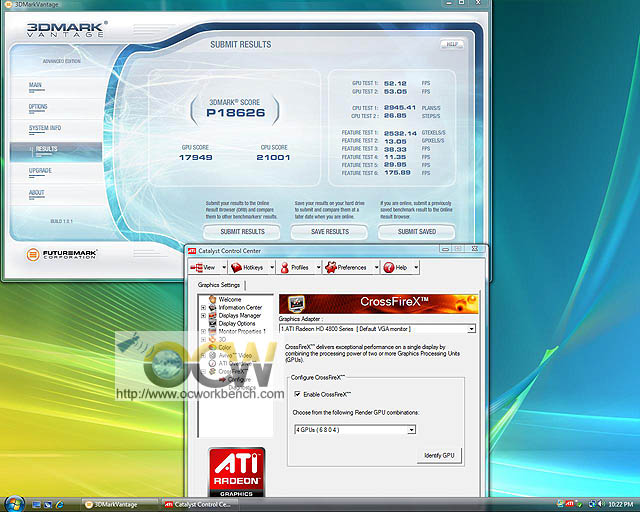The height and width of the screenshot is (512, 640).
Task: Select Displays Manager tree item
Action: 240,316
